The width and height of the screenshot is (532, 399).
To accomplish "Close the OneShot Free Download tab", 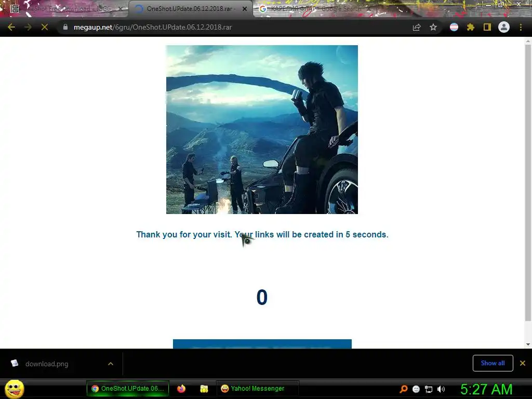I will (x=121, y=9).
